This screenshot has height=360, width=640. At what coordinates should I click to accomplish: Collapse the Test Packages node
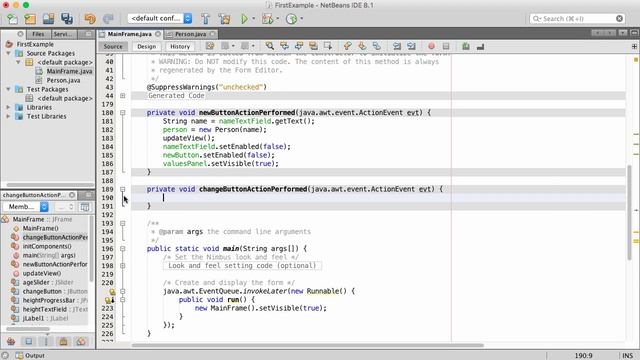9,89
